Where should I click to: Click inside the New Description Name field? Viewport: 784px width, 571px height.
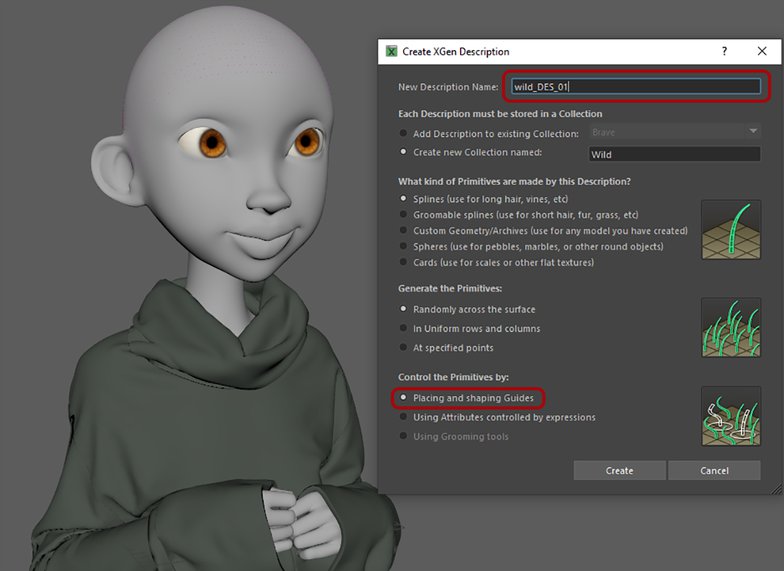click(x=634, y=87)
